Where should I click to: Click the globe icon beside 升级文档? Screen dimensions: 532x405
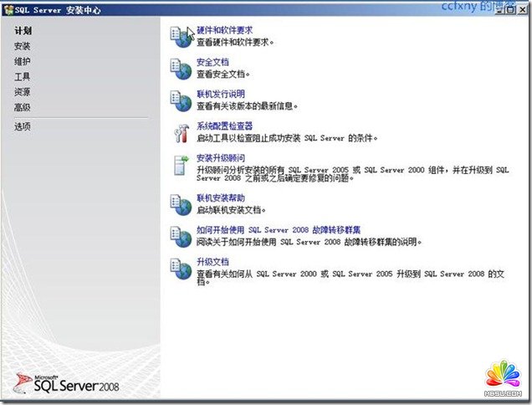[181, 269]
